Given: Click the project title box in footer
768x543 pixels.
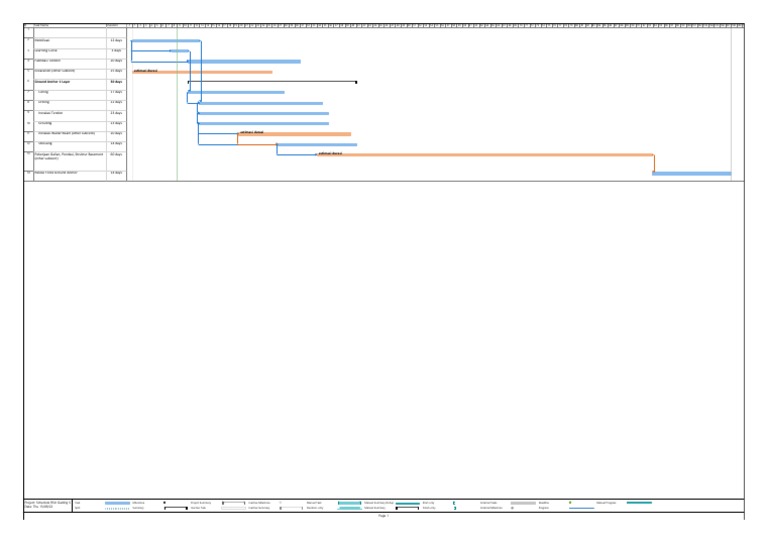Looking at the screenshot, I should [x=48, y=505].
